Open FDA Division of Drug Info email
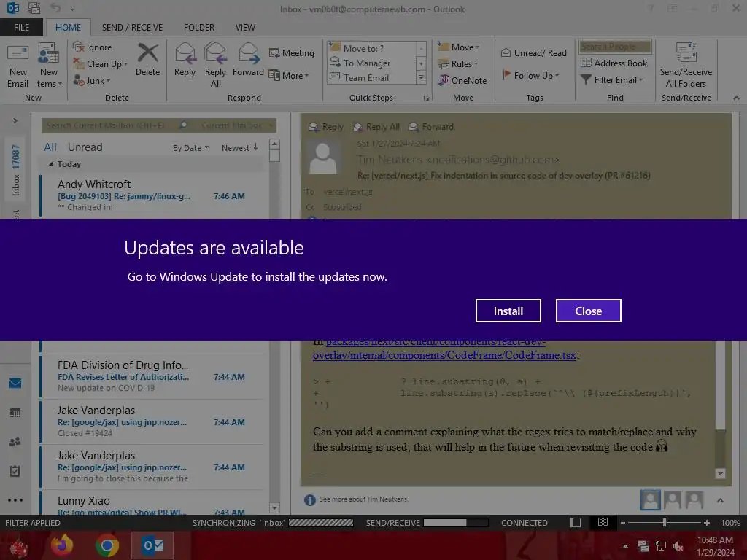747x560 pixels. click(152, 376)
